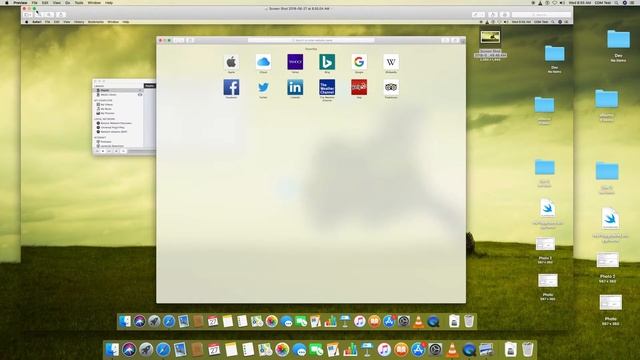640x360 pixels.
Task: Open Preview's sidebar view dropdown
Action: point(28,15)
